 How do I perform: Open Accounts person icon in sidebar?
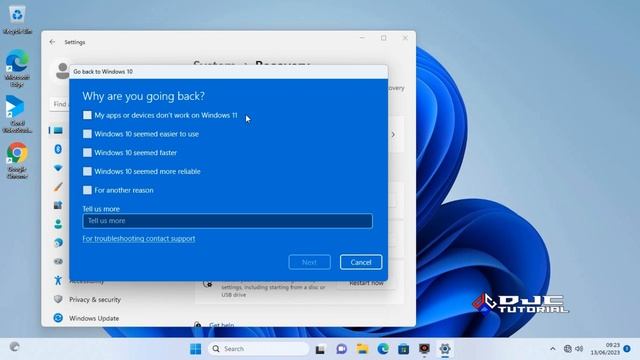58,224
